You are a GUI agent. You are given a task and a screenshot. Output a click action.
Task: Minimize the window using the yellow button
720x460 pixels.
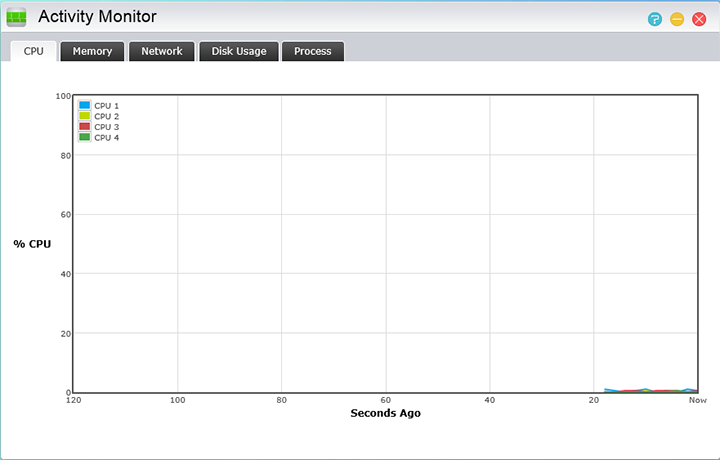(677, 19)
